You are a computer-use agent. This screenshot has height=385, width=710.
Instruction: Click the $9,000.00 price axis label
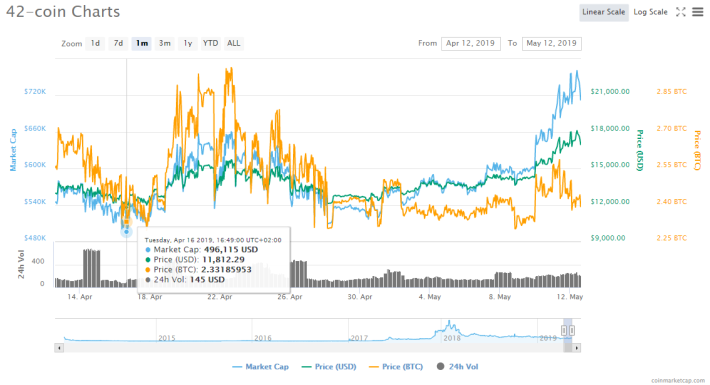(x=608, y=238)
